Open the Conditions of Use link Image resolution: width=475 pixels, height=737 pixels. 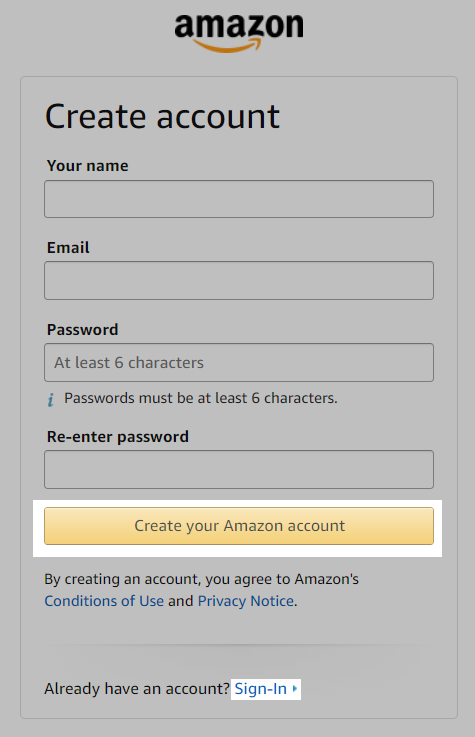point(104,601)
